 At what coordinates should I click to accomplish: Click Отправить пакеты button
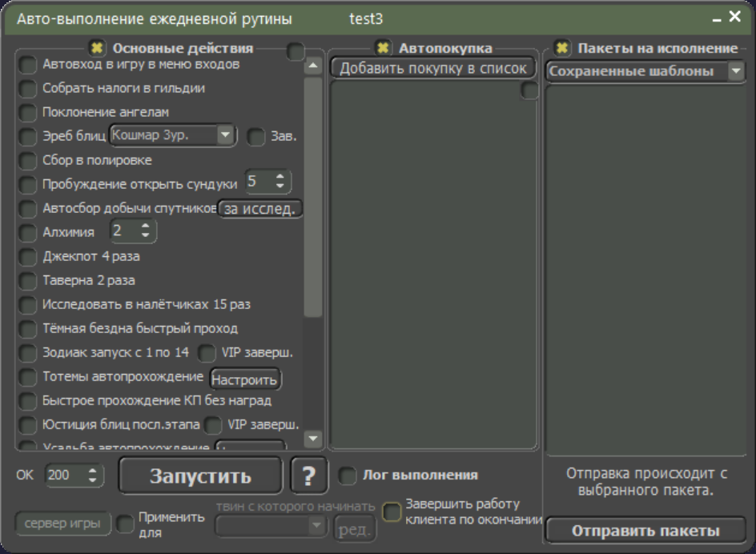[645, 531]
